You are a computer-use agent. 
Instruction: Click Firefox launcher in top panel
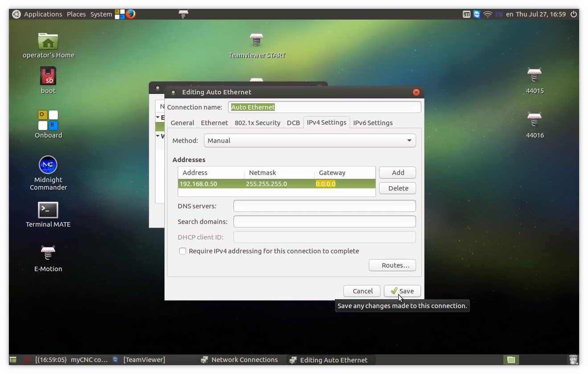coord(131,14)
